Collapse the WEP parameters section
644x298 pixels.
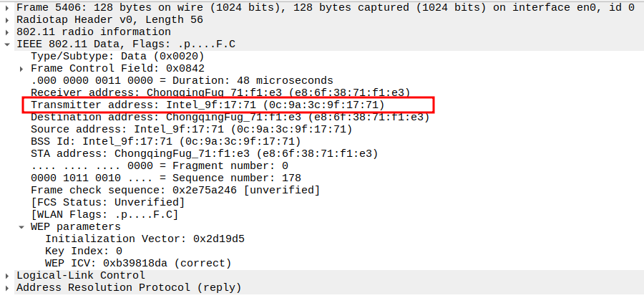coord(21,227)
